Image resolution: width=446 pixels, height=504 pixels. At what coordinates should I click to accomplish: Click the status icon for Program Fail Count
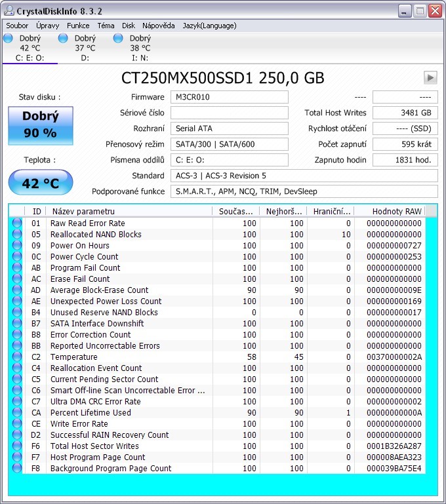(16, 267)
